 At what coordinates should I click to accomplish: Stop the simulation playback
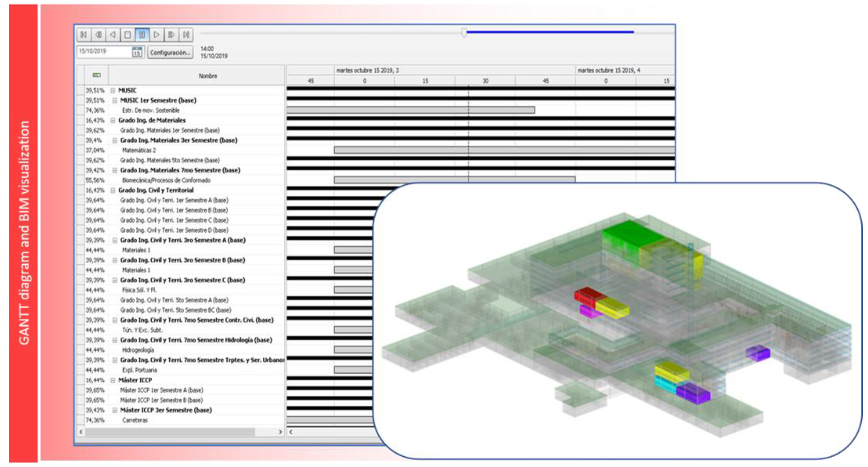click(127, 35)
